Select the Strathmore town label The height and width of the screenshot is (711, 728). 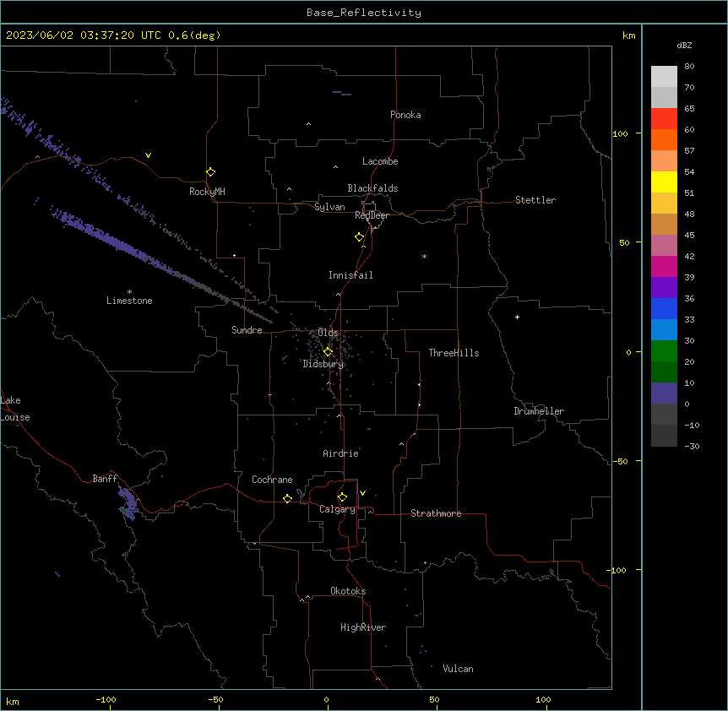pyautogui.click(x=436, y=513)
